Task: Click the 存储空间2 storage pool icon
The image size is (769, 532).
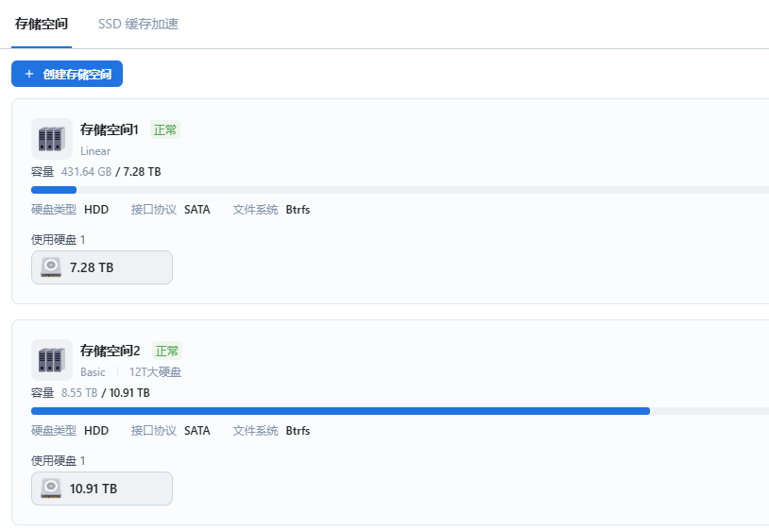Action: 52,360
